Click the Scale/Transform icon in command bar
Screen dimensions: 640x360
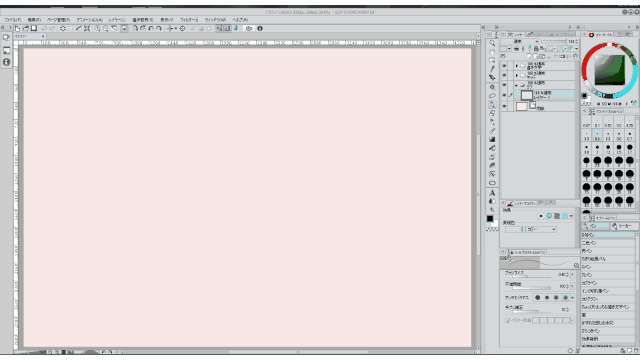[87, 29]
